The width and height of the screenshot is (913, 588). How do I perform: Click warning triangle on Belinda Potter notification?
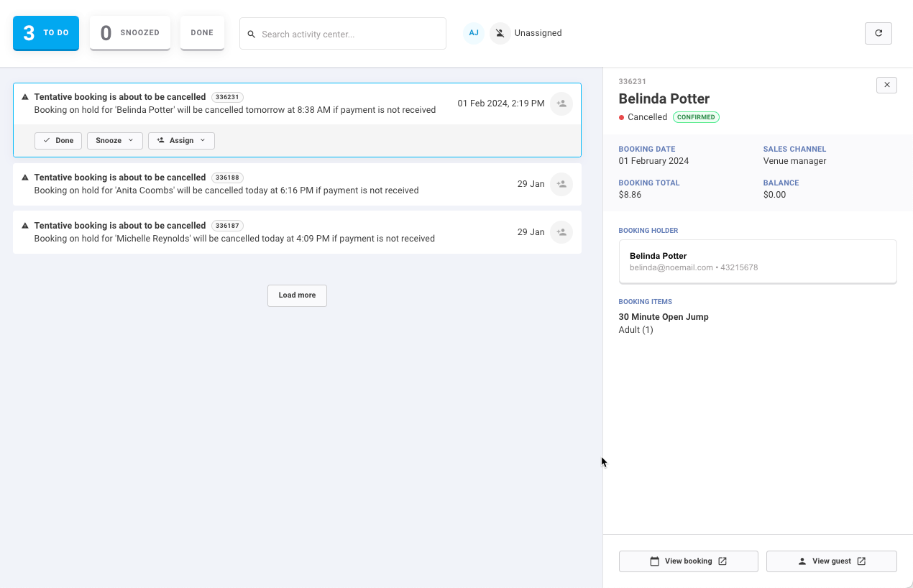[25, 97]
